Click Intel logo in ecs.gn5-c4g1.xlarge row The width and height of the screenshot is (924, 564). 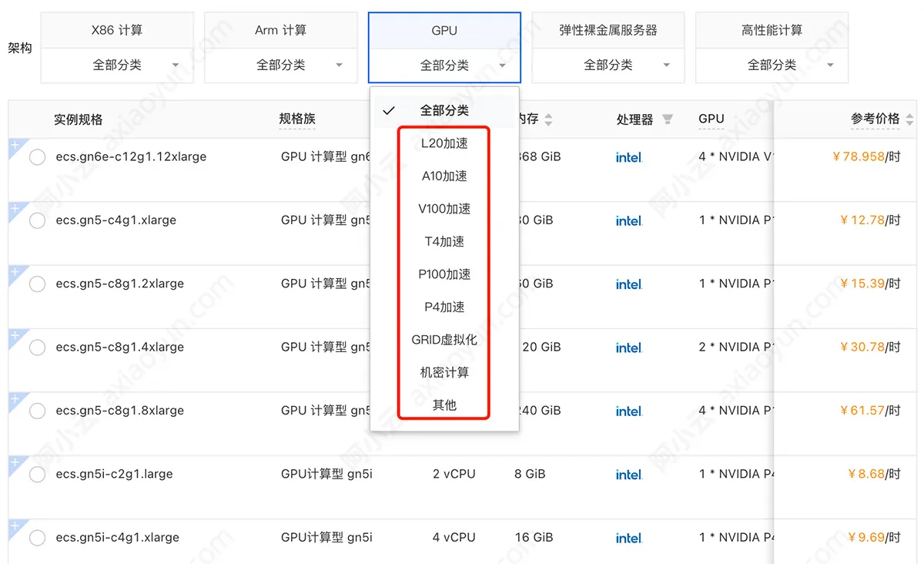629,220
